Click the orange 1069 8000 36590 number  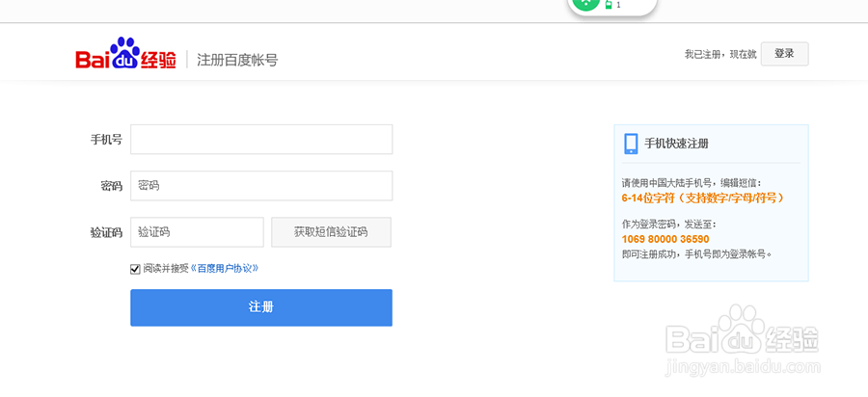pyautogui.click(x=665, y=239)
